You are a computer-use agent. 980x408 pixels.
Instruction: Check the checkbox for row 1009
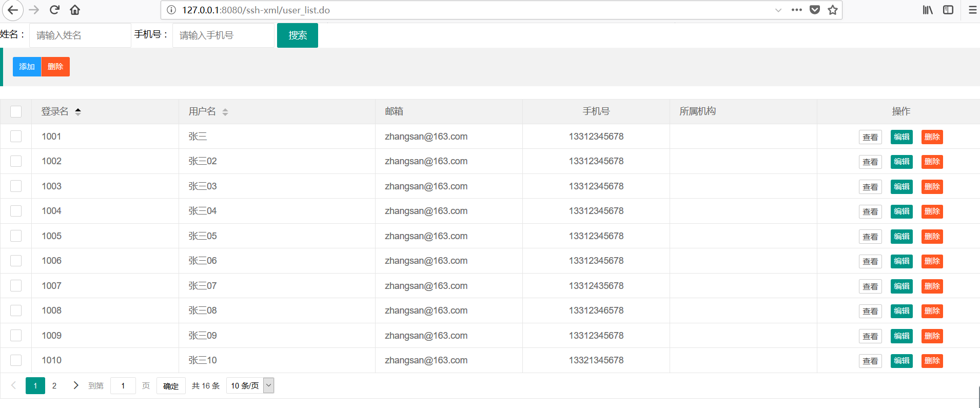tap(16, 335)
